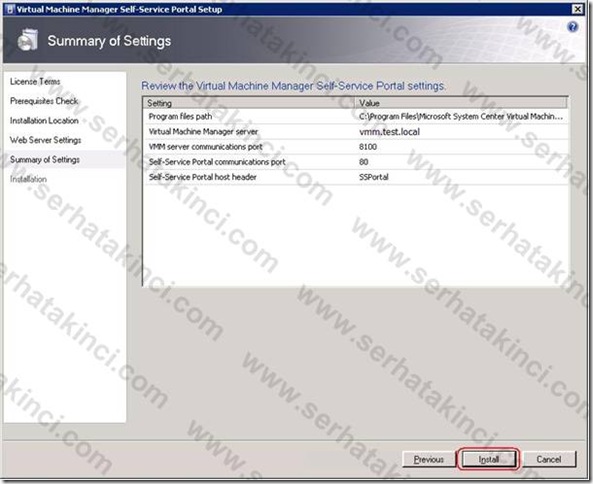Viewport: 593px width, 484px height.
Task: Select the Installation step in sidebar
Action: [x=28, y=179]
